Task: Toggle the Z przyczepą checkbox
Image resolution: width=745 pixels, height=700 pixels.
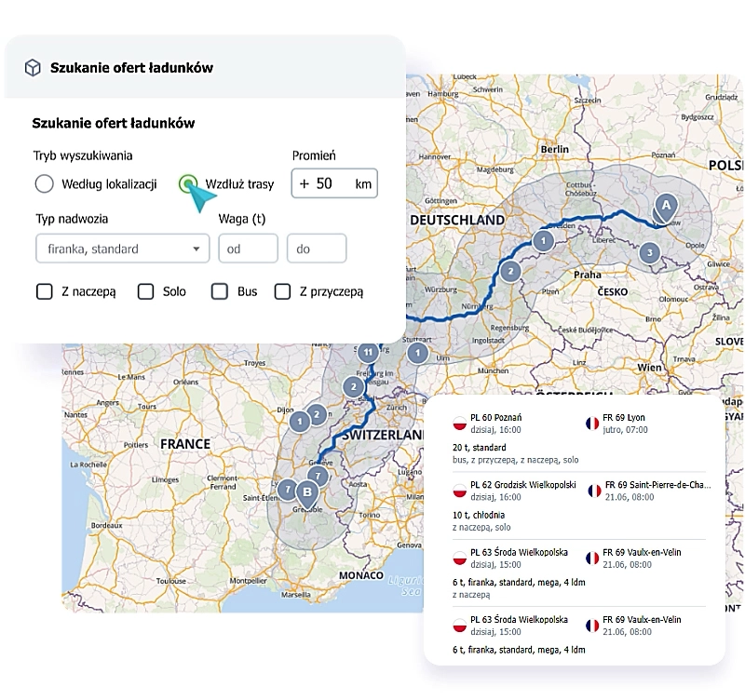Action: coord(283,291)
